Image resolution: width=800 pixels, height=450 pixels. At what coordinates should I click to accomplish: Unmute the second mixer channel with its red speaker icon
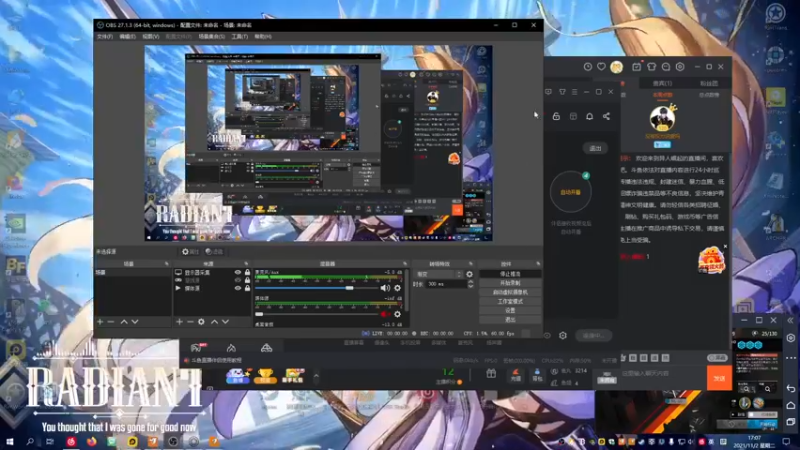385,314
